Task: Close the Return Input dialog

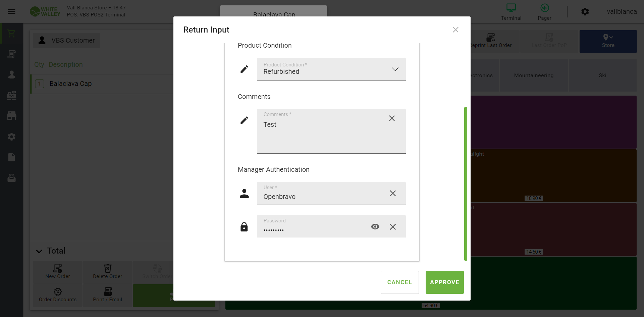Action: [455, 30]
